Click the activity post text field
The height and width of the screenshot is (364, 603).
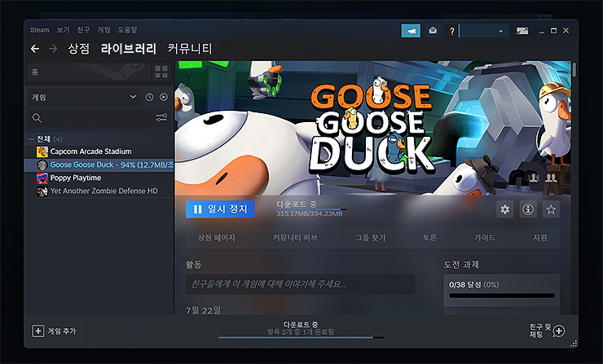click(300, 284)
